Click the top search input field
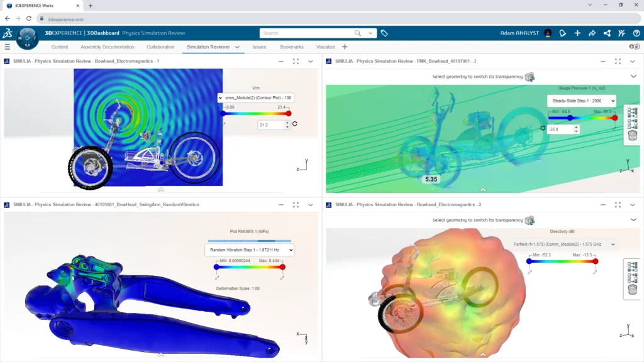 pyautogui.click(x=307, y=33)
